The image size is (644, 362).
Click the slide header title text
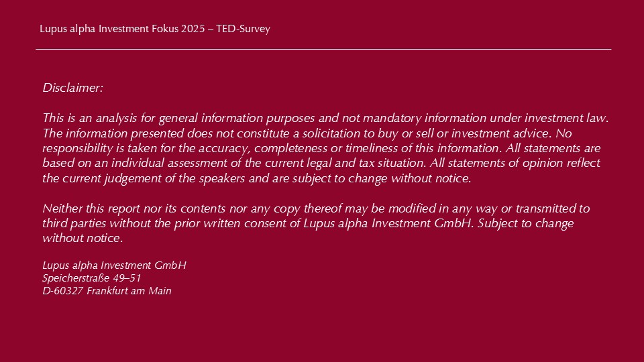click(x=154, y=29)
